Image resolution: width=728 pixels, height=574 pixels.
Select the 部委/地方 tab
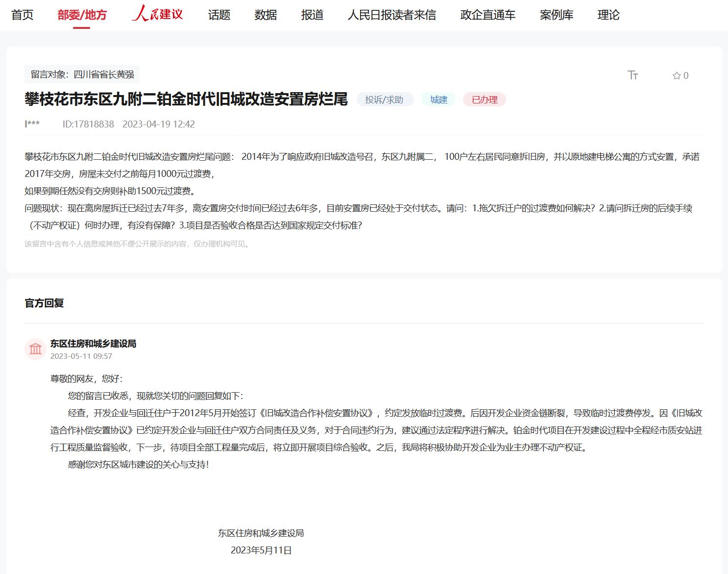pos(82,15)
